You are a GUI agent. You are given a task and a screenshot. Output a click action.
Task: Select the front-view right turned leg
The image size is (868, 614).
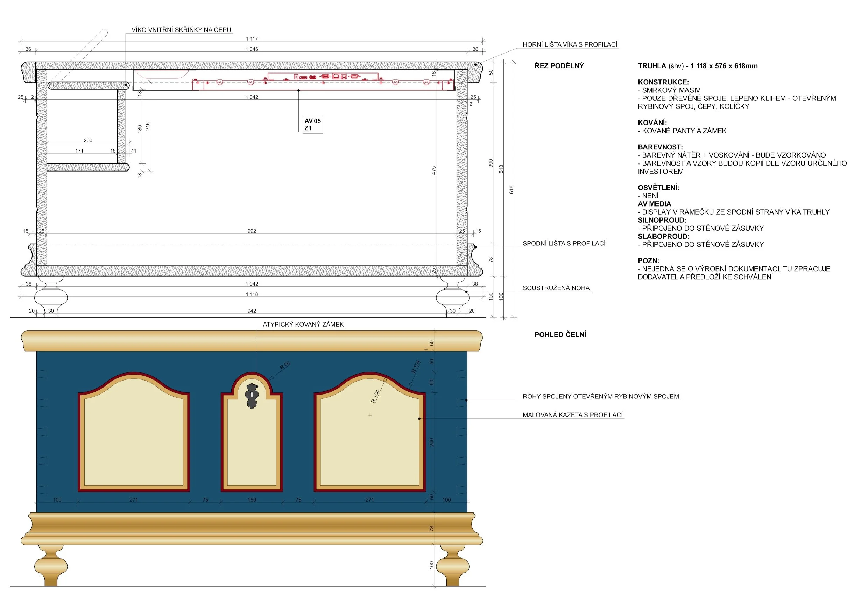[x=452, y=566]
